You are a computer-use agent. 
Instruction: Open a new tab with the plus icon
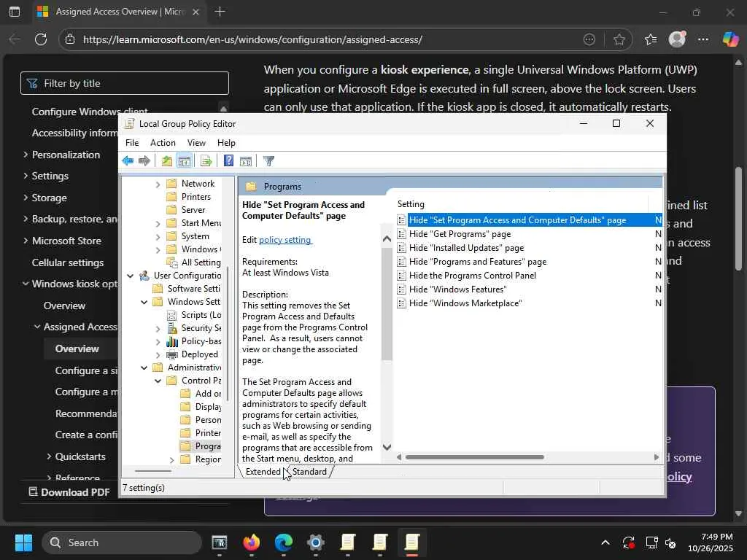(x=220, y=12)
